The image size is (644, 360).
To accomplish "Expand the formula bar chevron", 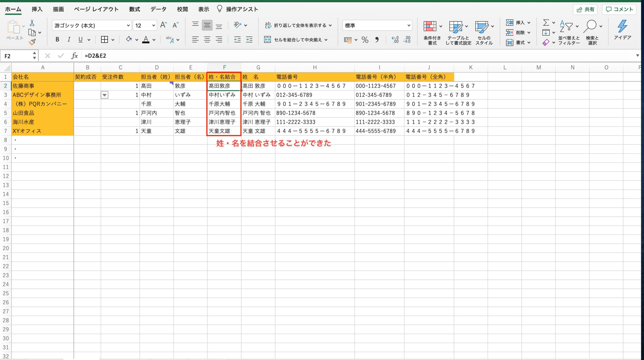I will click(x=637, y=56).
